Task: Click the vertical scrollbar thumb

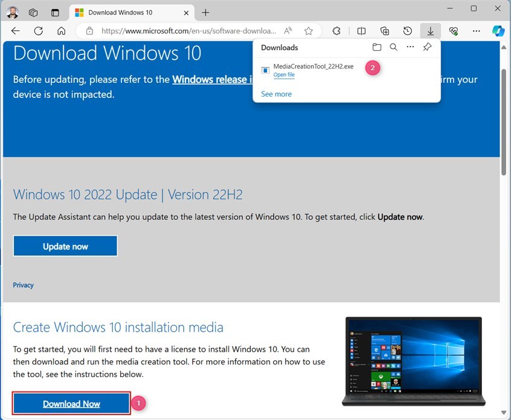Action: 504,122
